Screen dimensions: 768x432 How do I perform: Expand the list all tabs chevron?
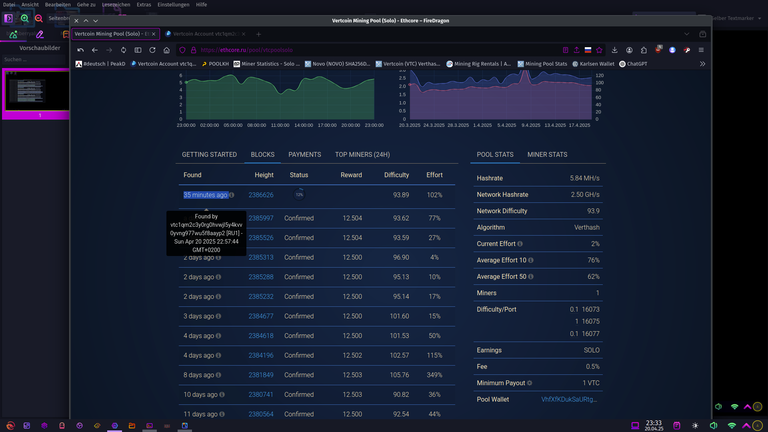687,34
